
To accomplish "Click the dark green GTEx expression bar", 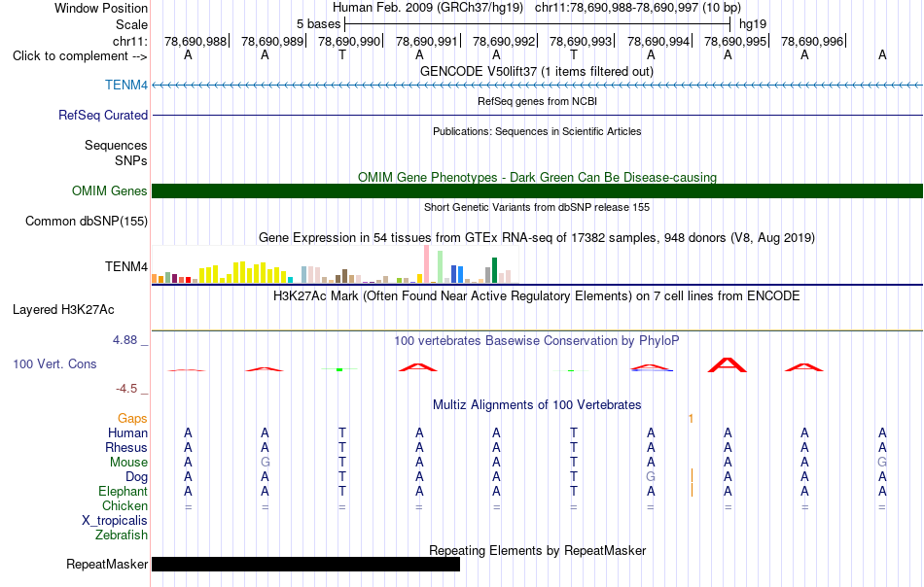I will (494, 270).
